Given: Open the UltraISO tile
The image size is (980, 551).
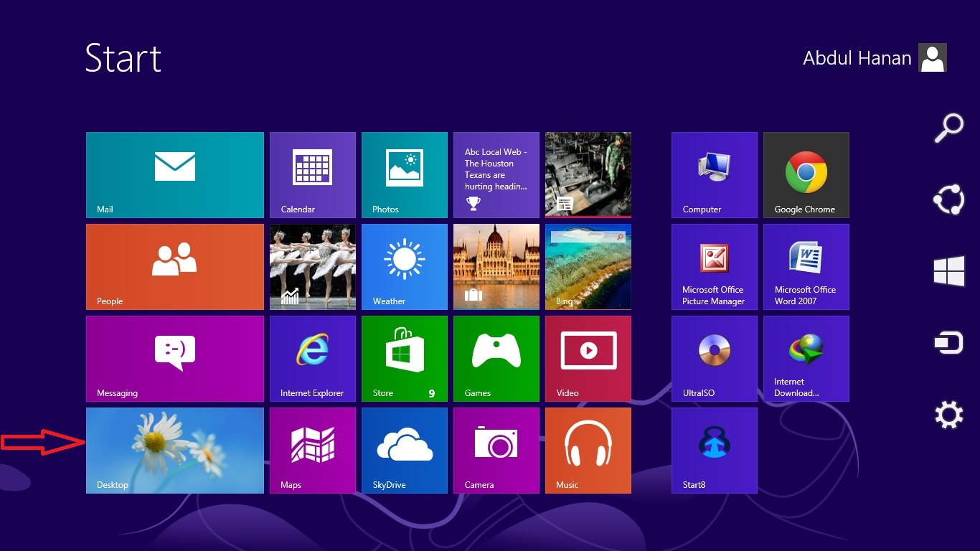Looking at the screenshot, I should [715, 359].
